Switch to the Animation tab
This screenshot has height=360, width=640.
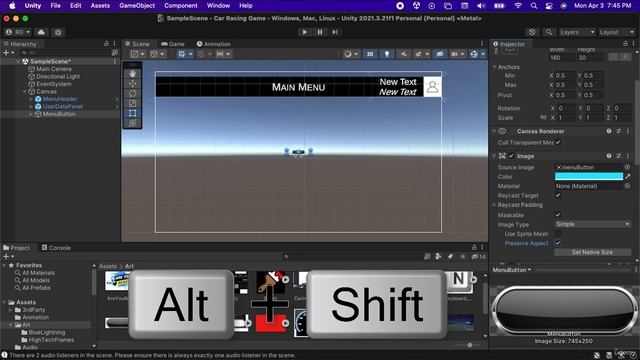pyautogui.click(x=213, y=44)
